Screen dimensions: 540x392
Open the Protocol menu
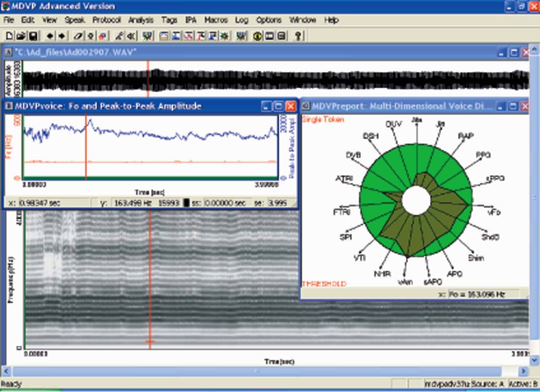click(106, 20)
